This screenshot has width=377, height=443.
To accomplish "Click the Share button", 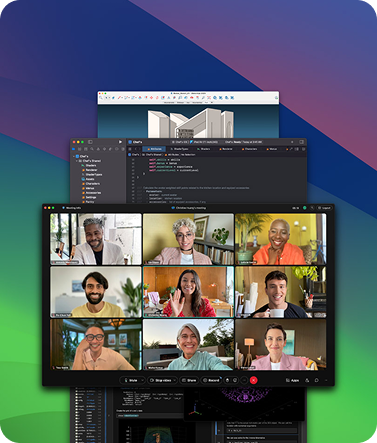I will (189, 380).
